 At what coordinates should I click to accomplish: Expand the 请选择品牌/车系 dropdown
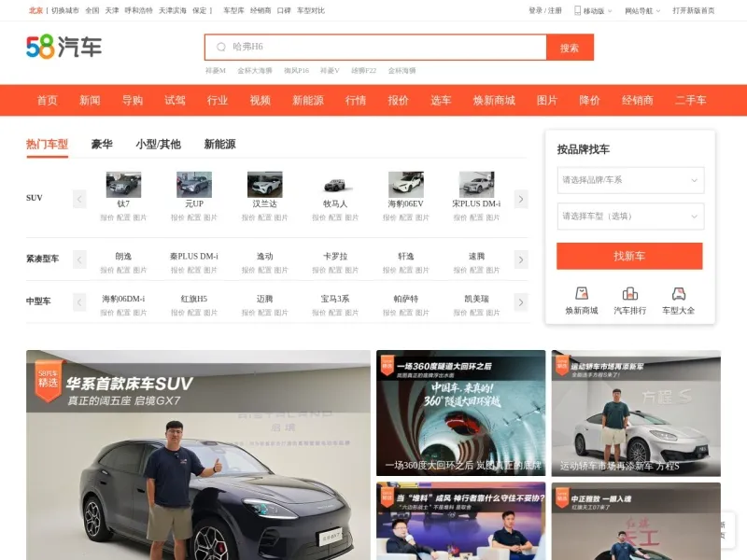pyautogui.click(x=630, y=180)
